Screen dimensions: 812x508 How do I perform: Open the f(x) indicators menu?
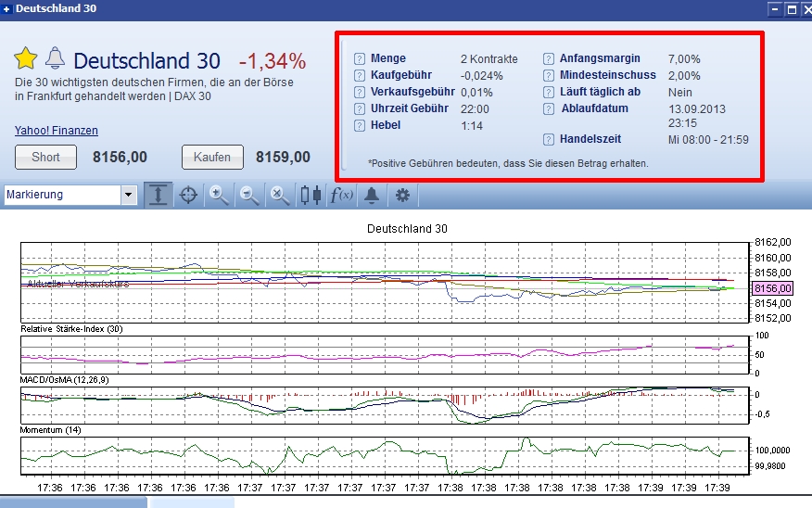click(x=342, y=196)
